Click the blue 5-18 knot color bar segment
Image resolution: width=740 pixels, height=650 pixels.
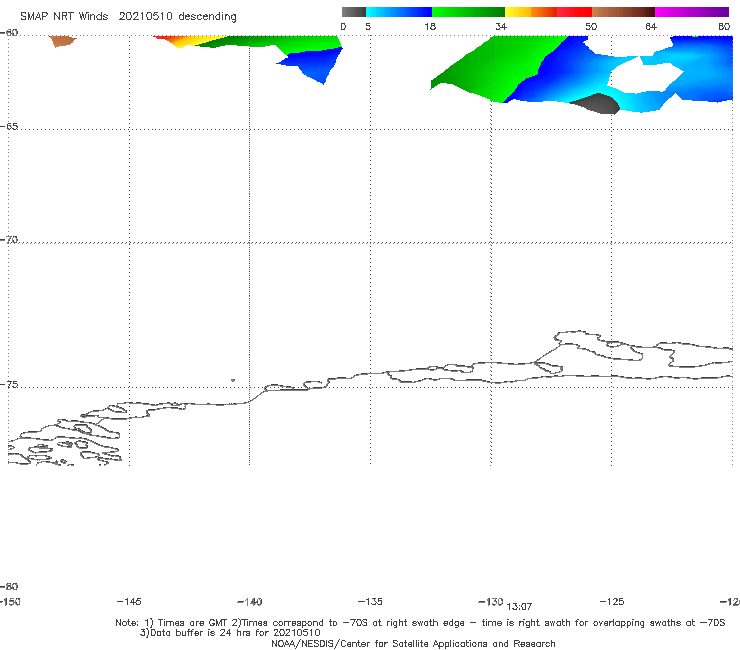[x=399, y=12]
